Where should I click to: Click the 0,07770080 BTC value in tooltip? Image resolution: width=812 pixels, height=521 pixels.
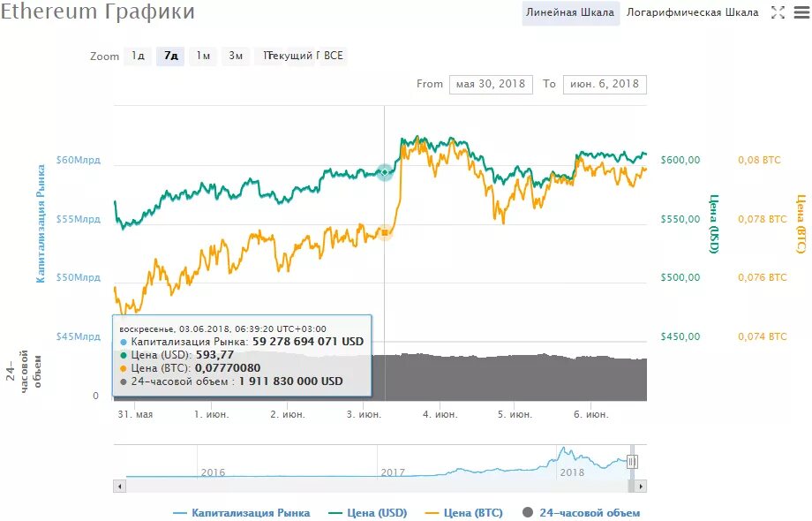[228, 368]
